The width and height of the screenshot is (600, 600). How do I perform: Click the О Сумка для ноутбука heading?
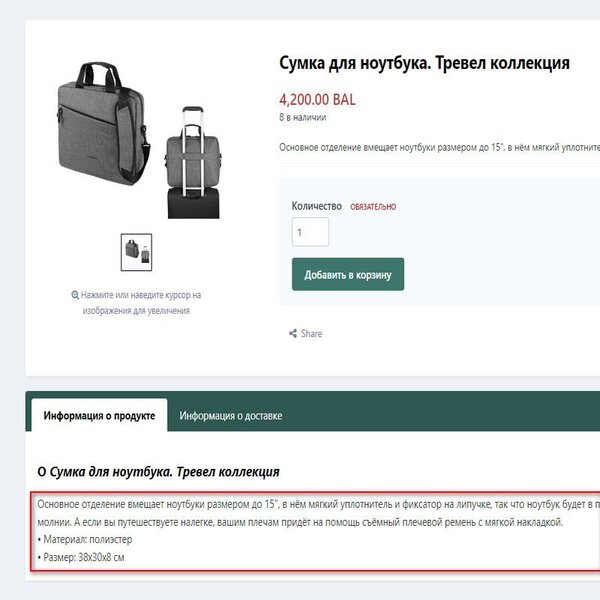click(158, 471)
